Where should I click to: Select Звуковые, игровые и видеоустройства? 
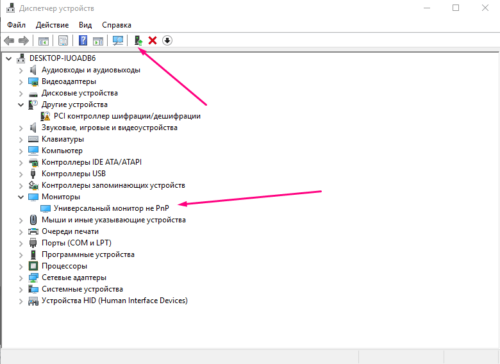click(x=109, y=128)
